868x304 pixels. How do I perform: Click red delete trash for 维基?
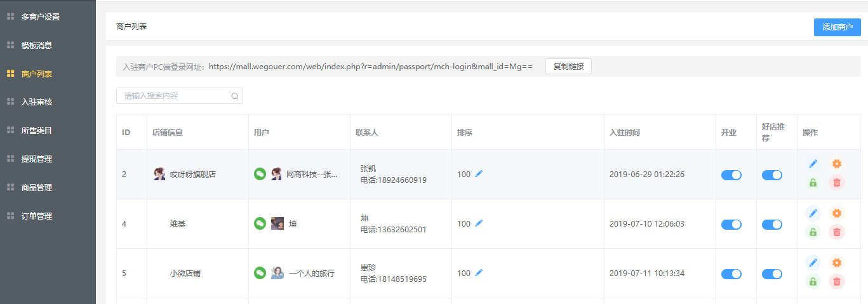coord(837,232)
